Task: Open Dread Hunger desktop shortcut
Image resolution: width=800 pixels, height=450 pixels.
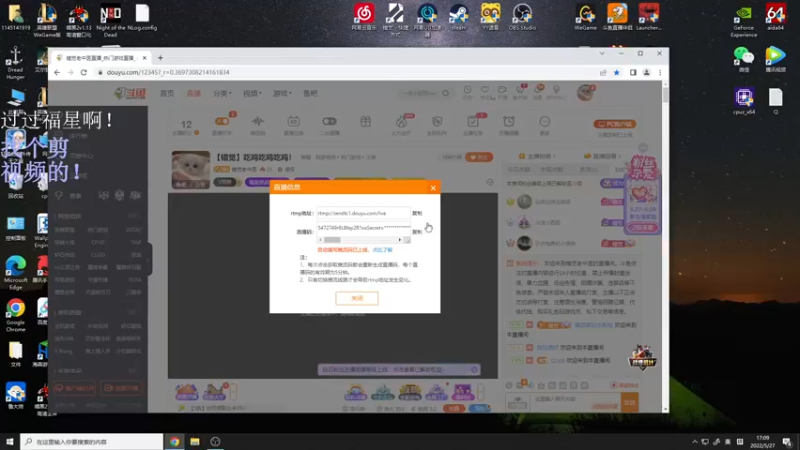Action: (15, 62)
